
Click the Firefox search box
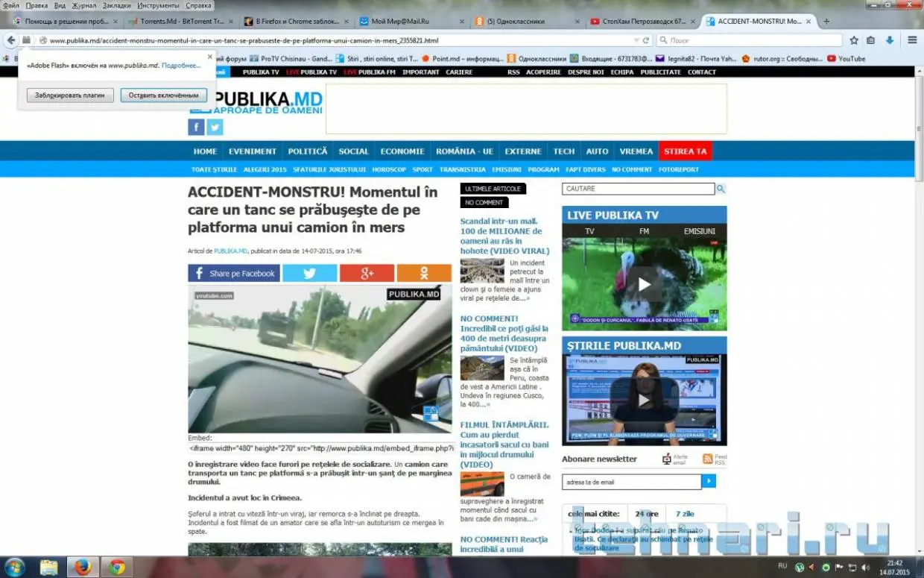pos(750,40)
